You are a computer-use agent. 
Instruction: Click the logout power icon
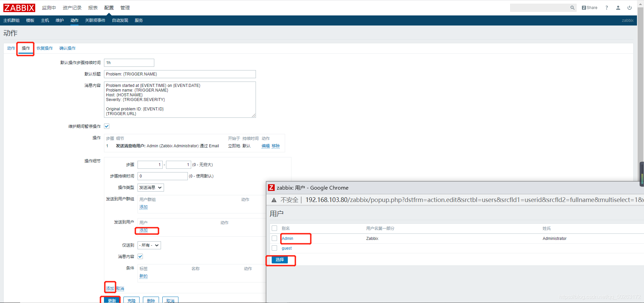pyautogui.click(x=630, y=8)
